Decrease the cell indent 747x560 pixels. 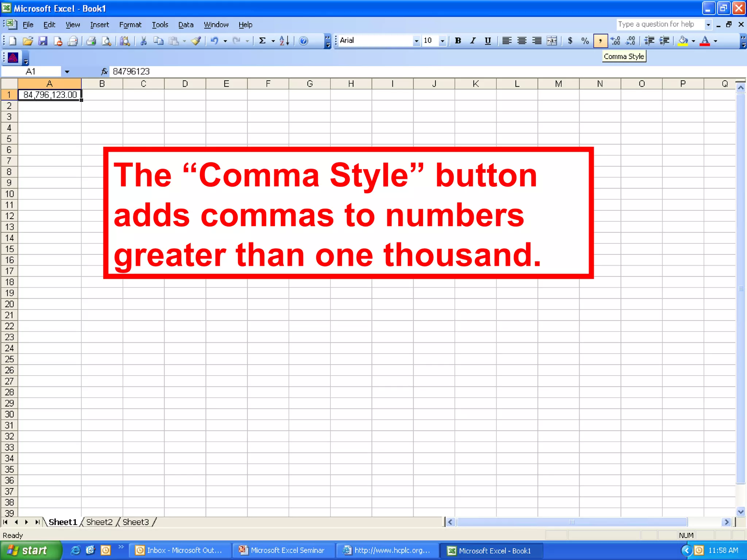click(649, 41)
